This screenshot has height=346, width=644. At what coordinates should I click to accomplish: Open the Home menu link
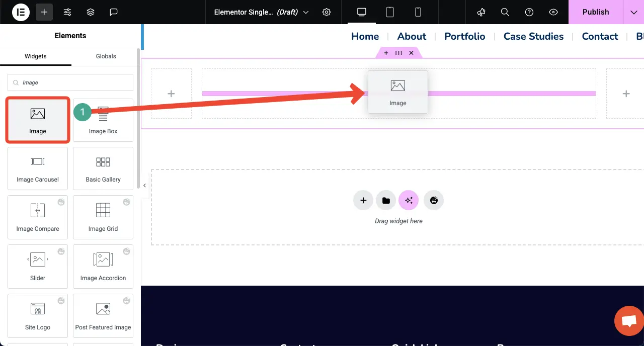pyautogui.click(x=365, y=36)
